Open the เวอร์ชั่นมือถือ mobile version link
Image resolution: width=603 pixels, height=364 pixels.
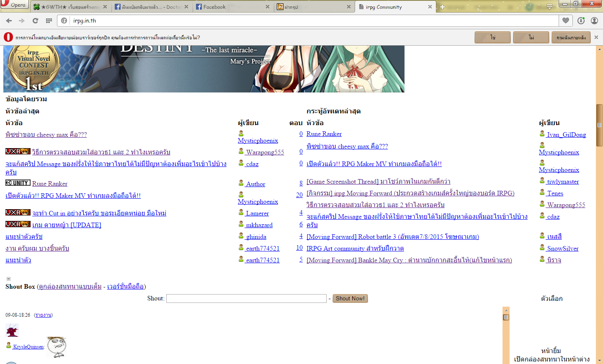pos(126,287)
